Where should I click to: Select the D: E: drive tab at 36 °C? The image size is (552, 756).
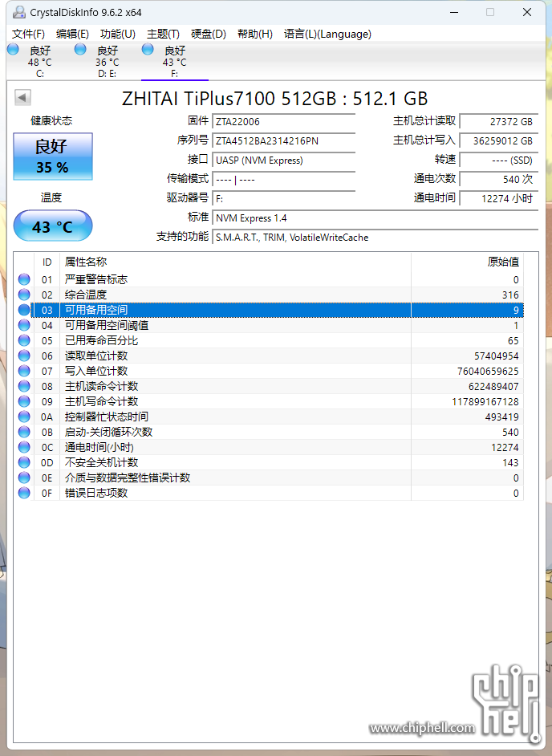click(107, 61)
